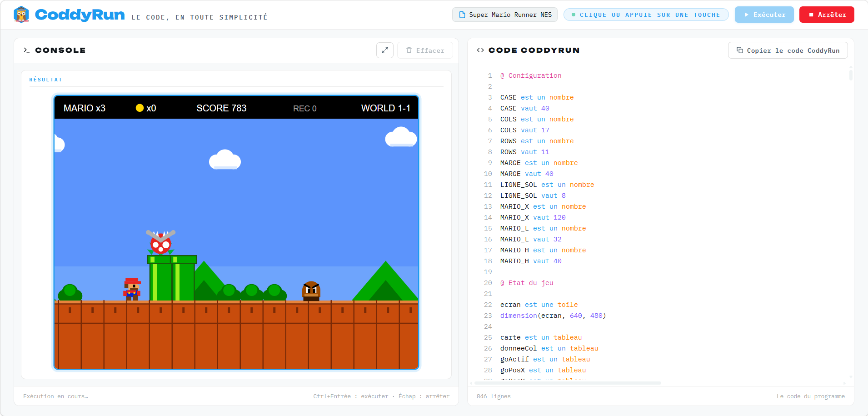
Task: Click the 'Ctrl+Entrée : exécuter' shortcut hint
Action: tap(351, 396)
